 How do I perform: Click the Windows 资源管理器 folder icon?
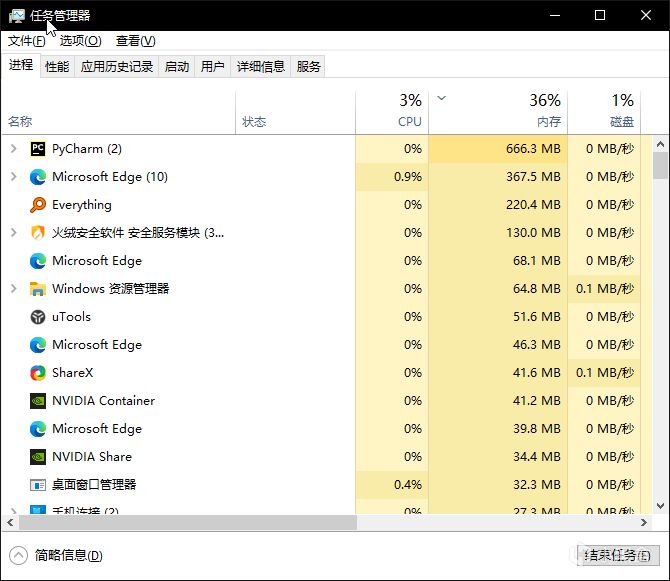[38, 289]
